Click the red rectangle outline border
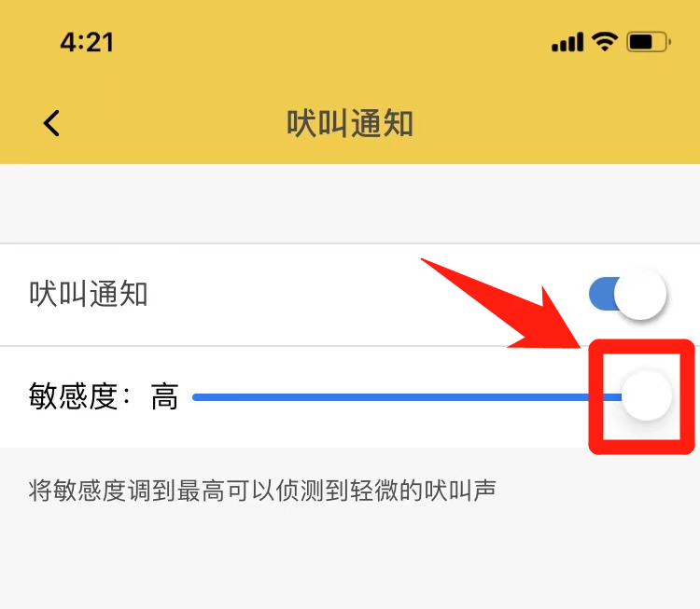The height and width of the screenshot is (609, 700). pyautogui.click(x=642, y=396)
